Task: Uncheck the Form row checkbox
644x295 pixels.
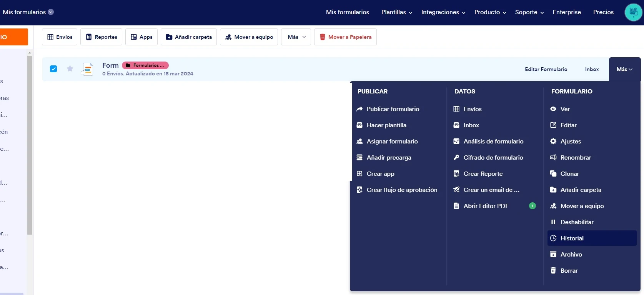Action: click(53, 69)
